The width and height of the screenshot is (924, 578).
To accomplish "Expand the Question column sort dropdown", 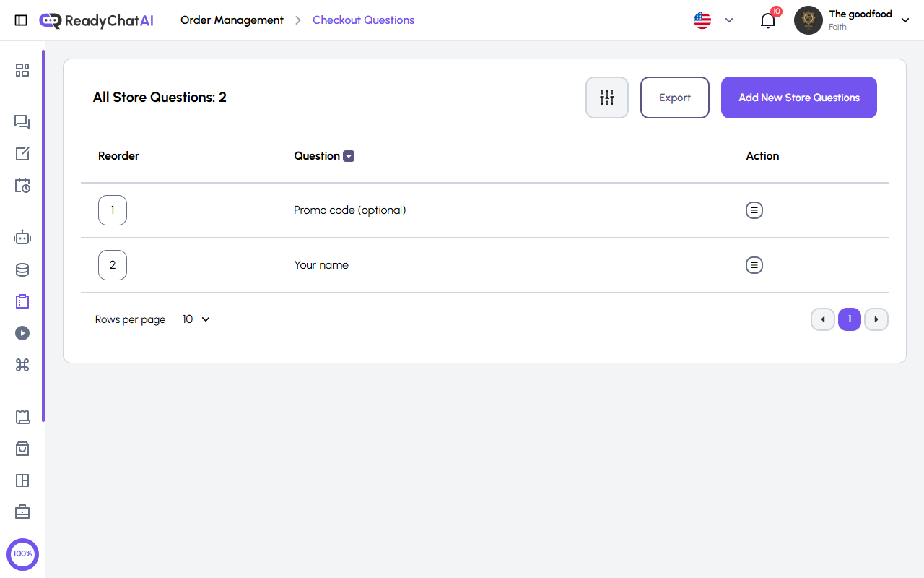I will 349,155.
